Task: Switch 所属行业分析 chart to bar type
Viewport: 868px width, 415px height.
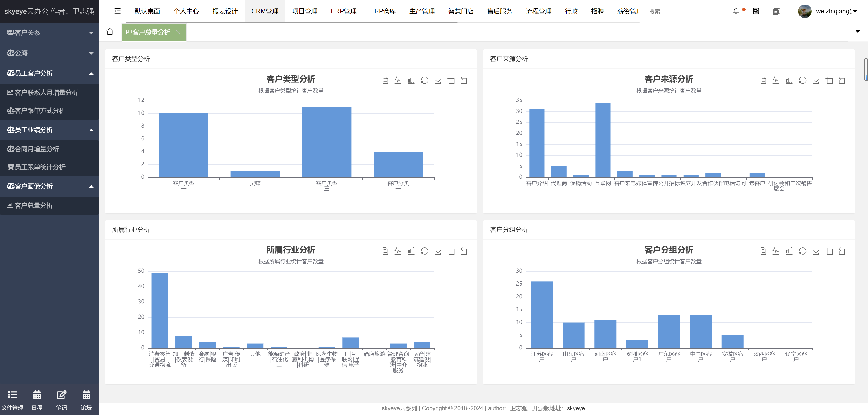Action: click(411, 251)
